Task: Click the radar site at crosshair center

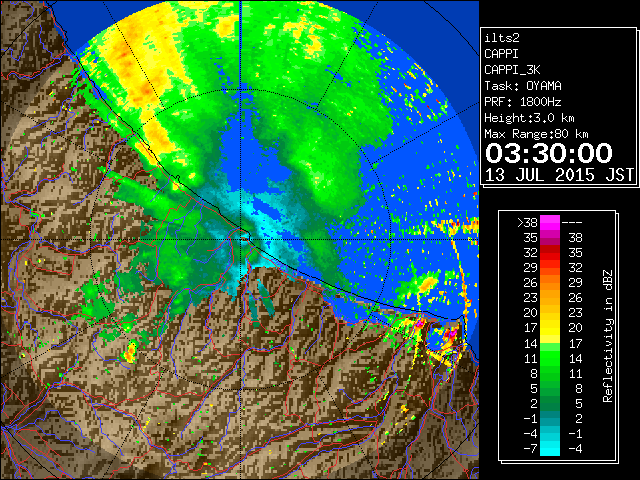Action: point(241,240)
